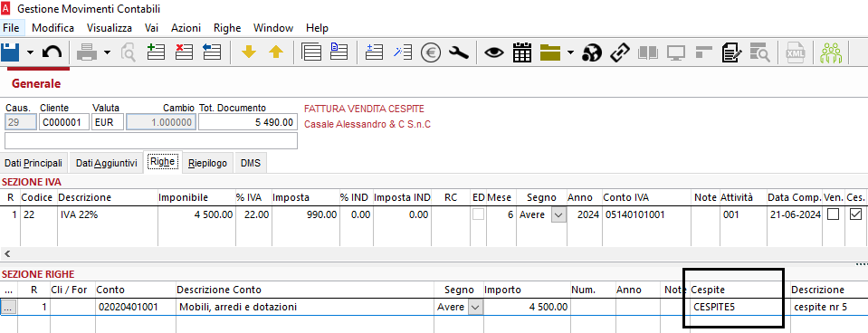
Task: Open the Vai menu
Action: [152, 28]
